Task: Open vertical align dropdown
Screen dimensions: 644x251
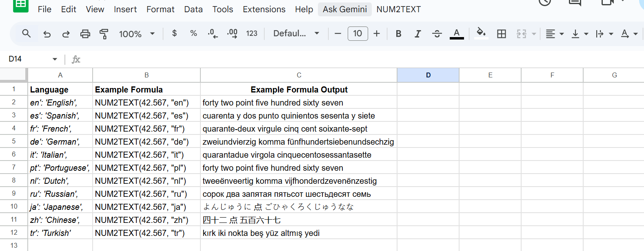Action: [x=580, y=34]
